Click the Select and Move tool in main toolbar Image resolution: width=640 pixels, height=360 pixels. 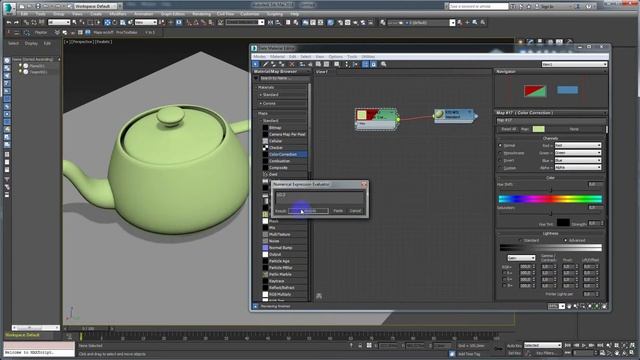click(x=107, y=22)
